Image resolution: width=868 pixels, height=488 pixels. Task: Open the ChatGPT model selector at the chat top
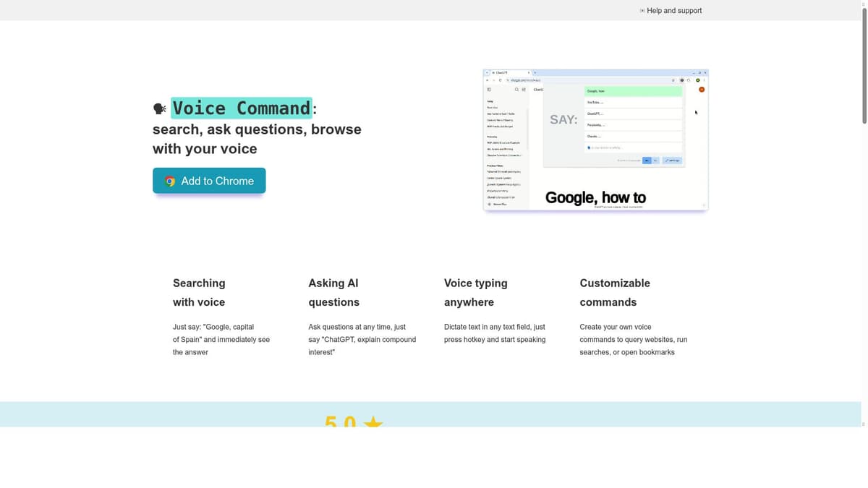pyautogui.click(x=538, y=90)
